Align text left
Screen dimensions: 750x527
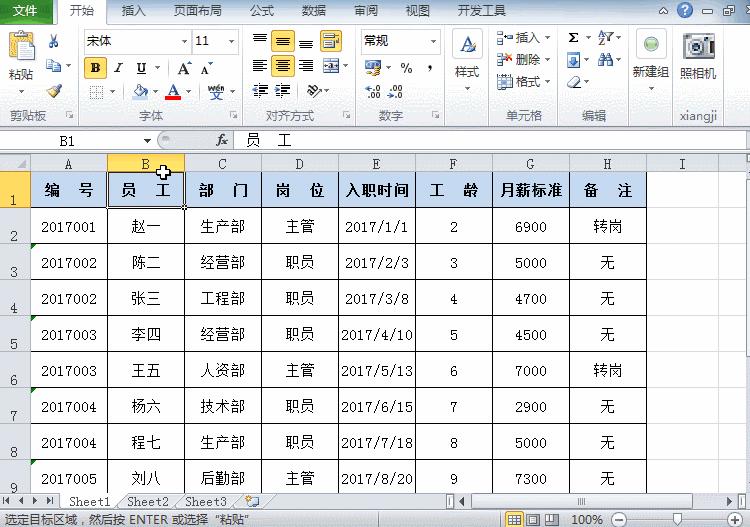click(260, 66)
